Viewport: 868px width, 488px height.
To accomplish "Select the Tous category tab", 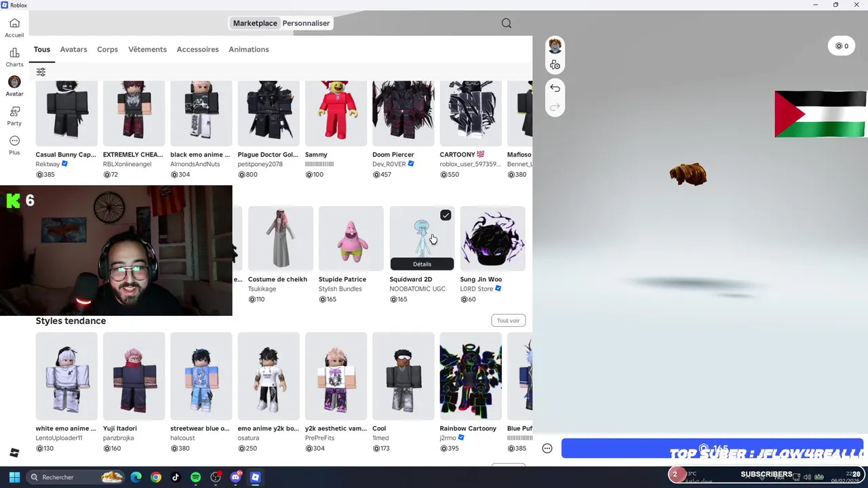I will 42,49.
